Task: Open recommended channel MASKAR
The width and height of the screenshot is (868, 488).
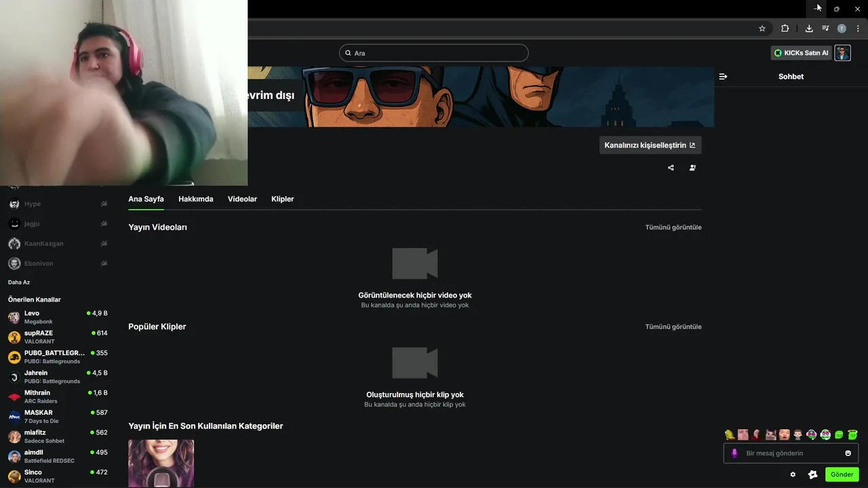Action: 58,416
